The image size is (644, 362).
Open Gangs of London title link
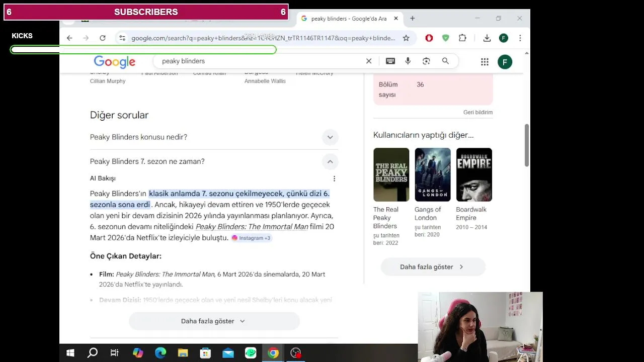(x=428, y=214)
